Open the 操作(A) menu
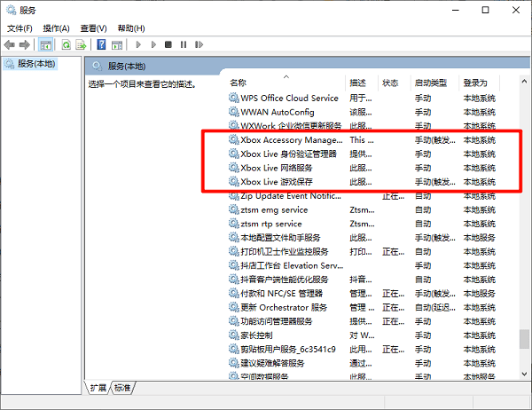Image resolution: width=532 pixels, height=410 pixels. click(x=57, y=28)
